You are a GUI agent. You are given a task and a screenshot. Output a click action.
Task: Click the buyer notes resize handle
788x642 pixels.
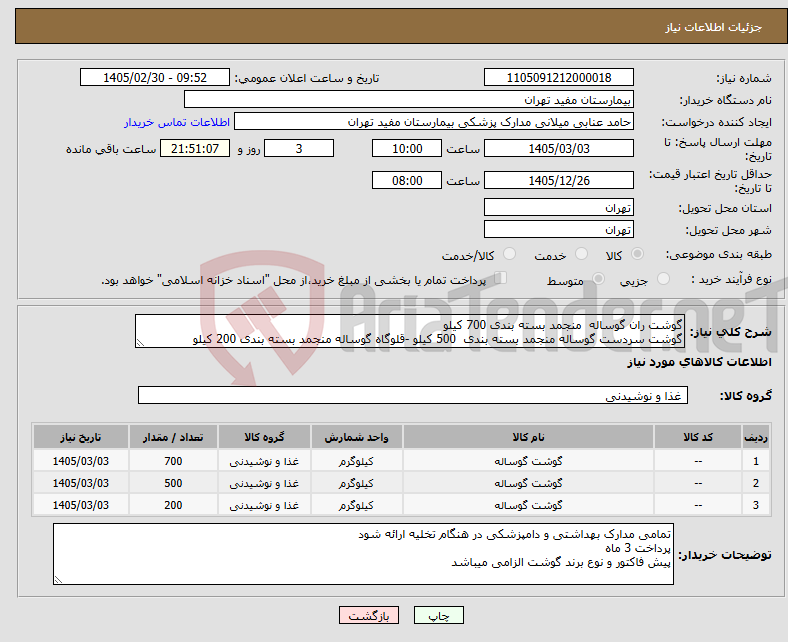[58, 580]
